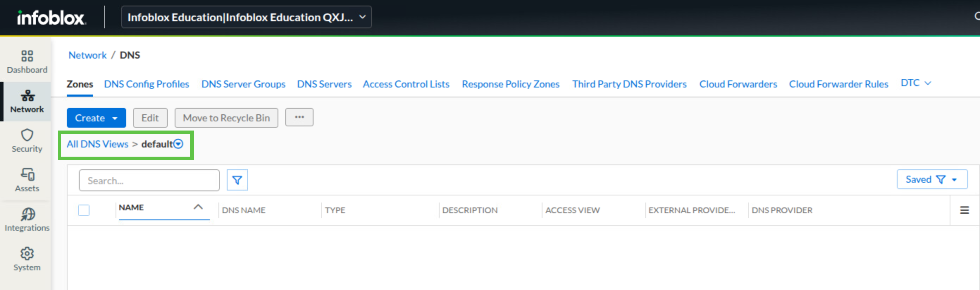Open the Integrations sidebar section
Viewport: 980px width, 290px height.
(x=27, y=220)
